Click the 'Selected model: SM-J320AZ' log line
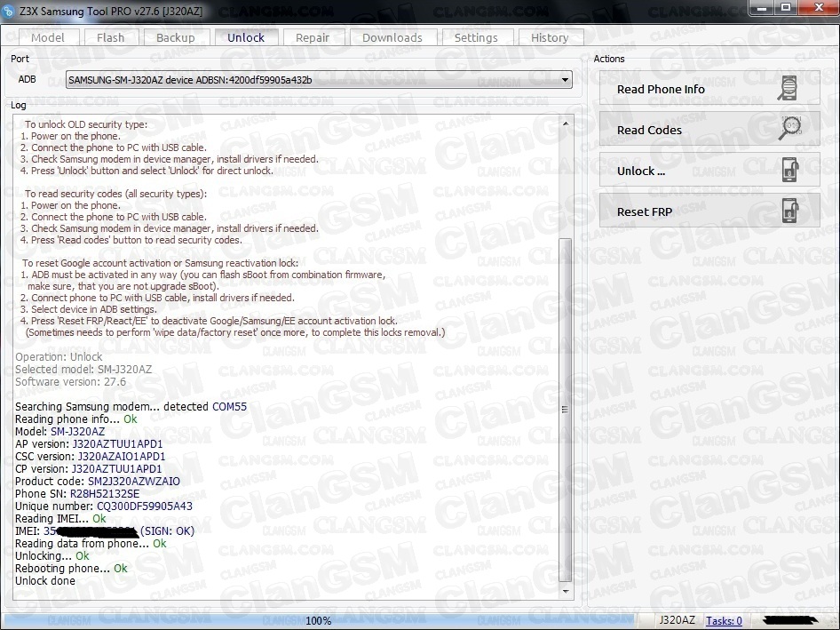The height and width of the screenshot is (630, 840). click(x=83, y=369)
